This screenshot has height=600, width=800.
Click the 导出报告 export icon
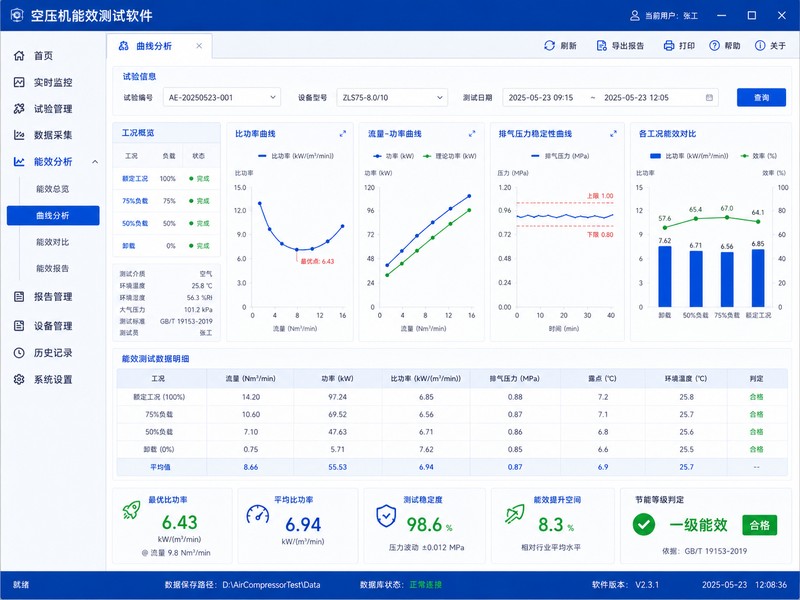[601, 45]
